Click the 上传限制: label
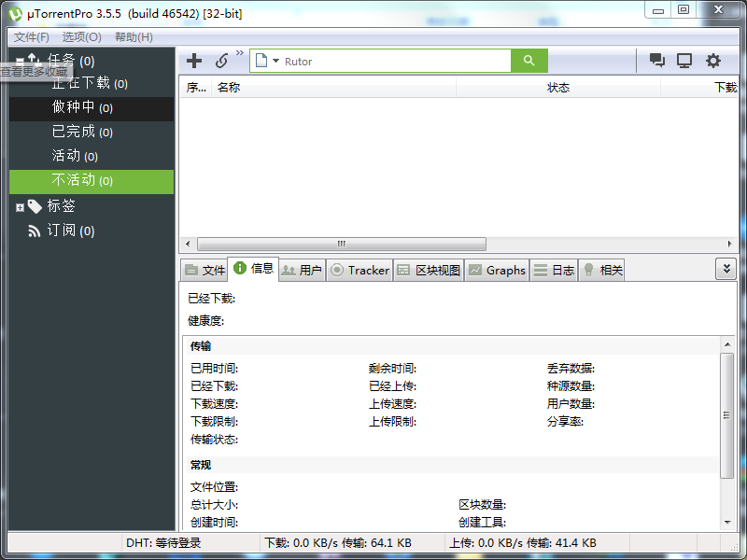747x560 pixels. [392, 422]
